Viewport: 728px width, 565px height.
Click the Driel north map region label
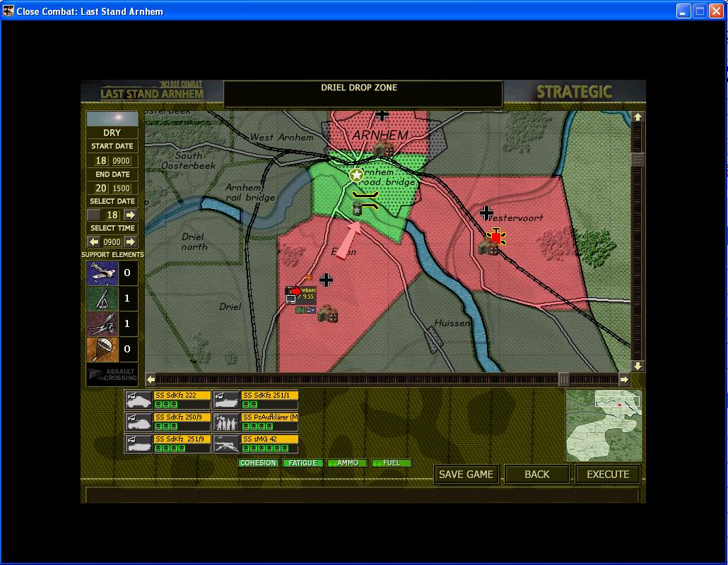coord(194,242)
